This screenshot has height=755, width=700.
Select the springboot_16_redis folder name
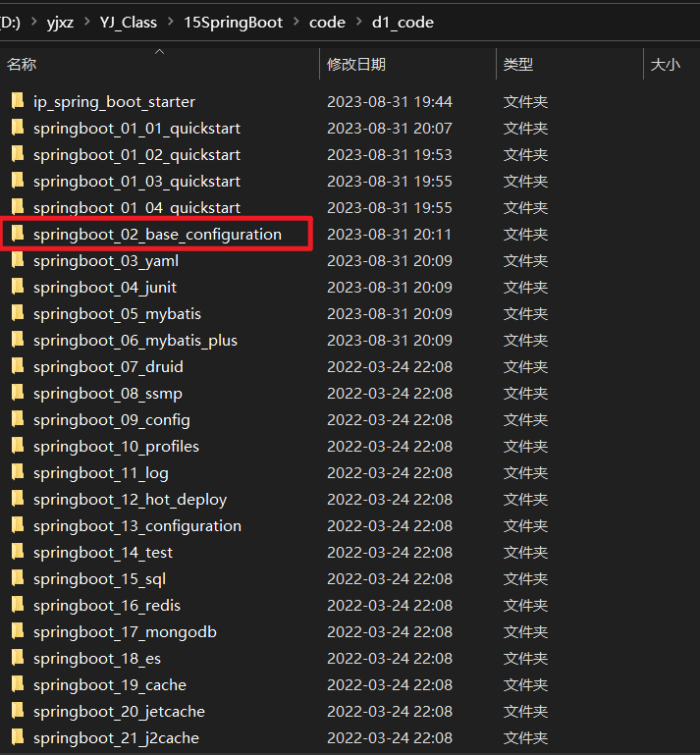point(107,605)
